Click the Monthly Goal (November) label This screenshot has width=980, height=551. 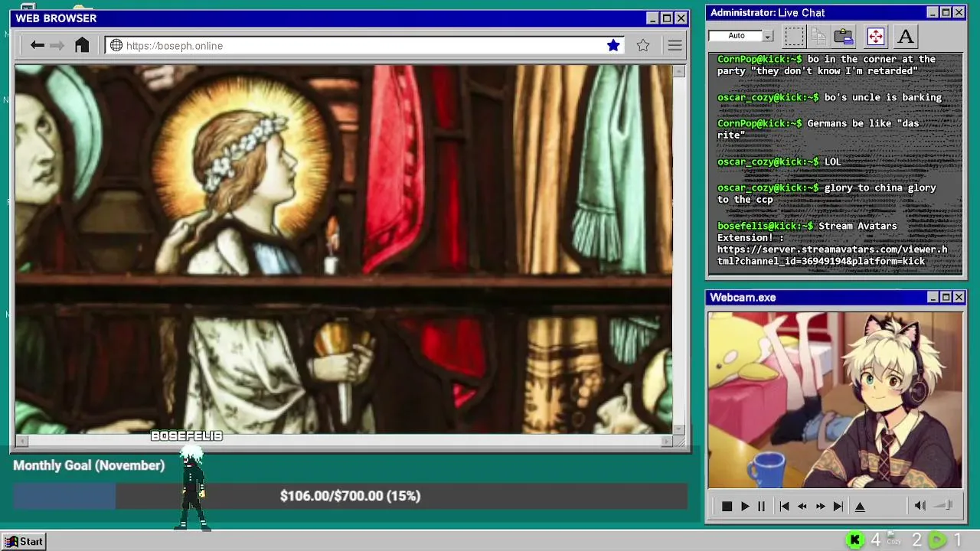[89, 465]
